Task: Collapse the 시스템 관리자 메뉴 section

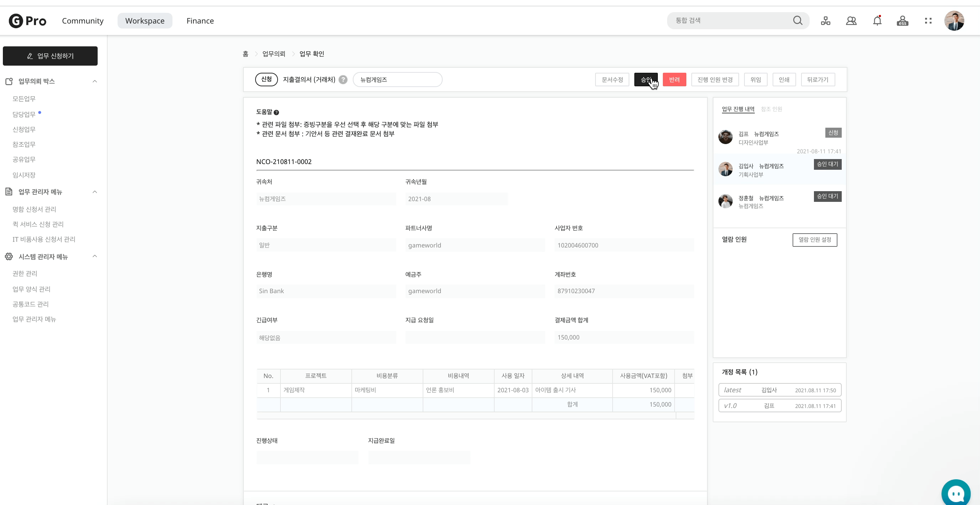Action: point(95,256)
